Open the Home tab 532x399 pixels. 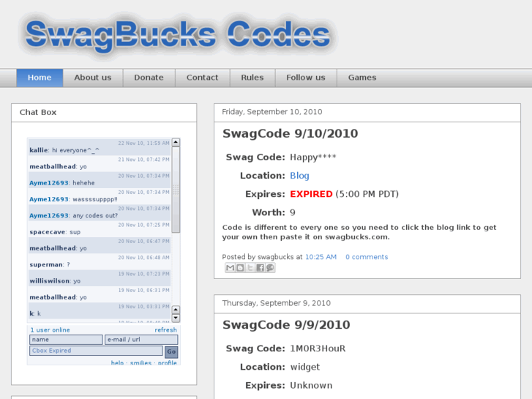click(x=40, y=78)
